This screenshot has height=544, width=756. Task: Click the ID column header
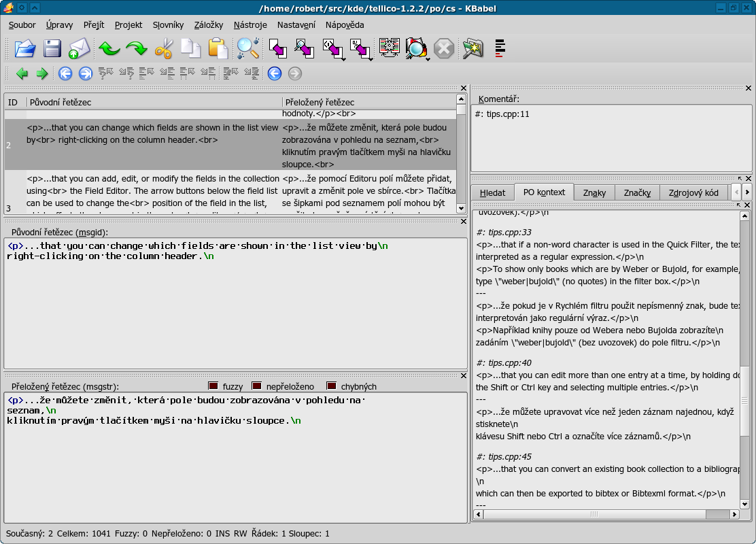tap(16, 102)
